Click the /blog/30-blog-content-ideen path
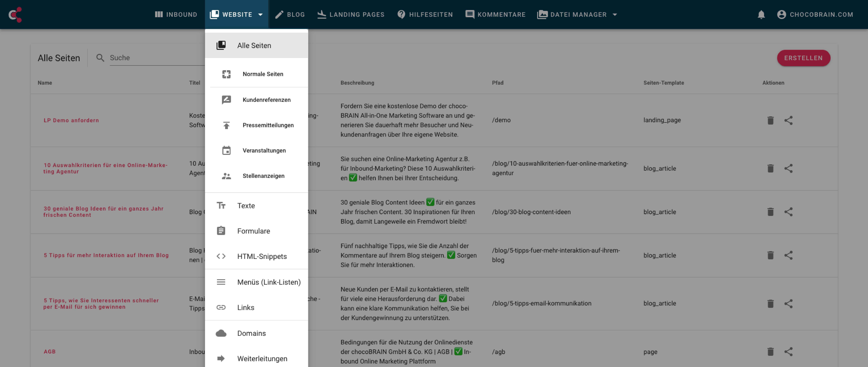Screen dimensions: 868x367 coord(531,212)
